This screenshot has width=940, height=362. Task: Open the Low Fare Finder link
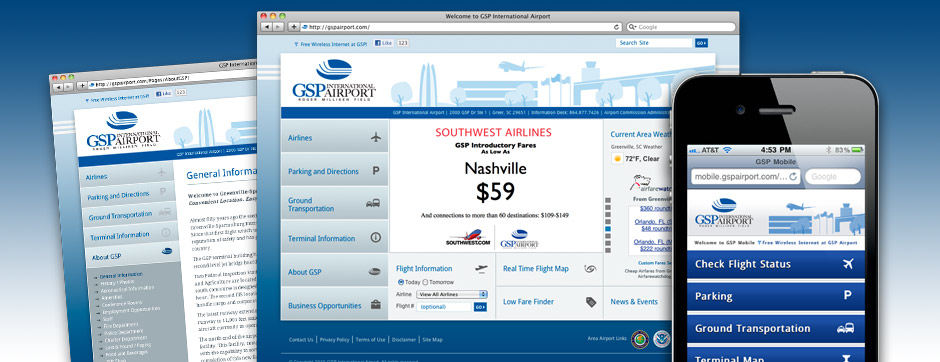(528, 302)
